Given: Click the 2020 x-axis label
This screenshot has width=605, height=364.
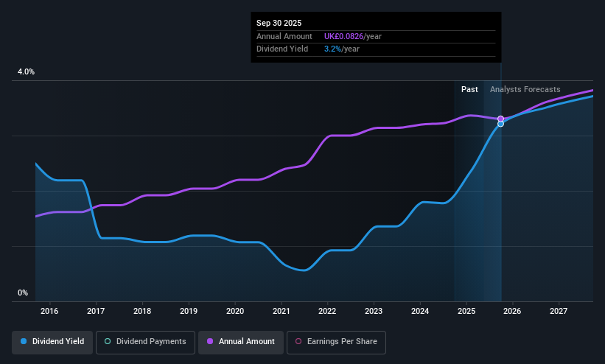Looking at the screenshot, I should tap(234, 311).
